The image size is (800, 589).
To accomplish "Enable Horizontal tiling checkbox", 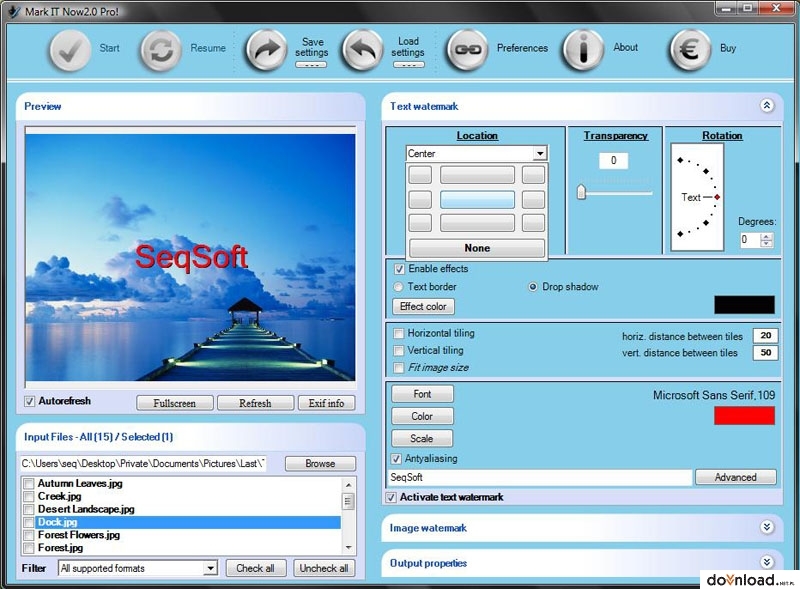I will click(398, 334).
